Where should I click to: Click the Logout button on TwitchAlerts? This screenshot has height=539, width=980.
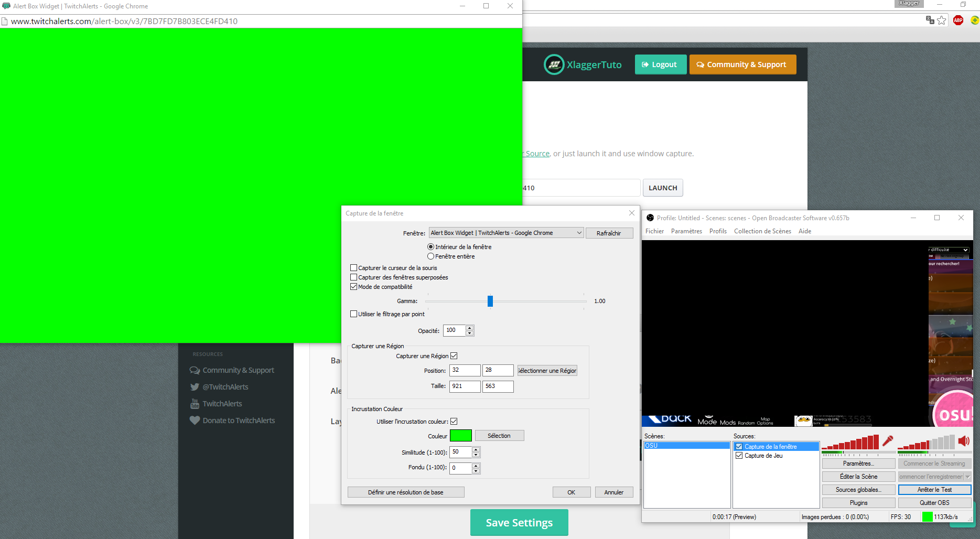coord(661,64)
